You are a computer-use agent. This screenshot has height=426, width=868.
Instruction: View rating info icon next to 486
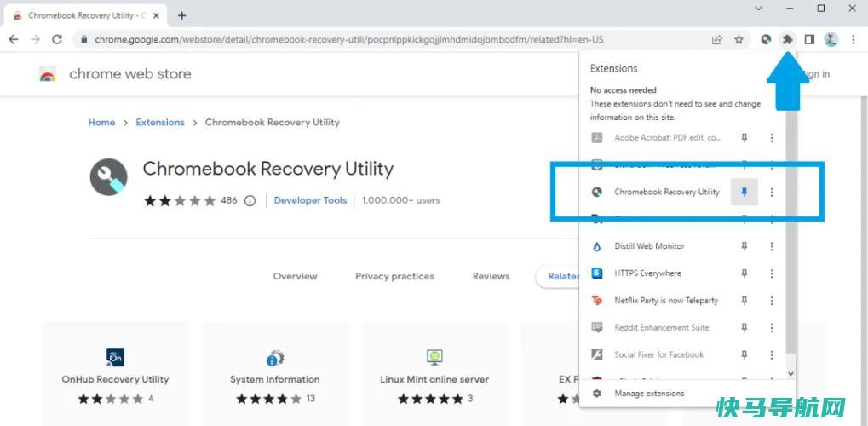250,200
